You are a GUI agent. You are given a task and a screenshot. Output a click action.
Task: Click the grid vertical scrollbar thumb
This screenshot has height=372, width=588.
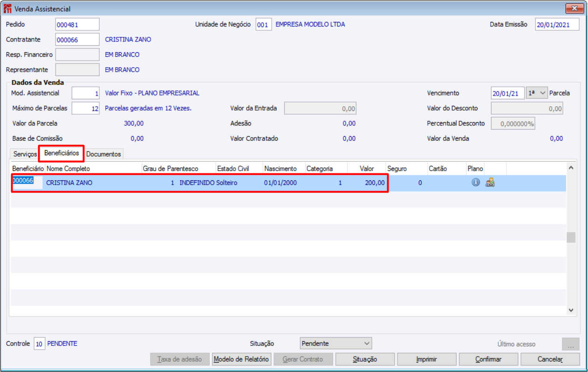point(571,237)
